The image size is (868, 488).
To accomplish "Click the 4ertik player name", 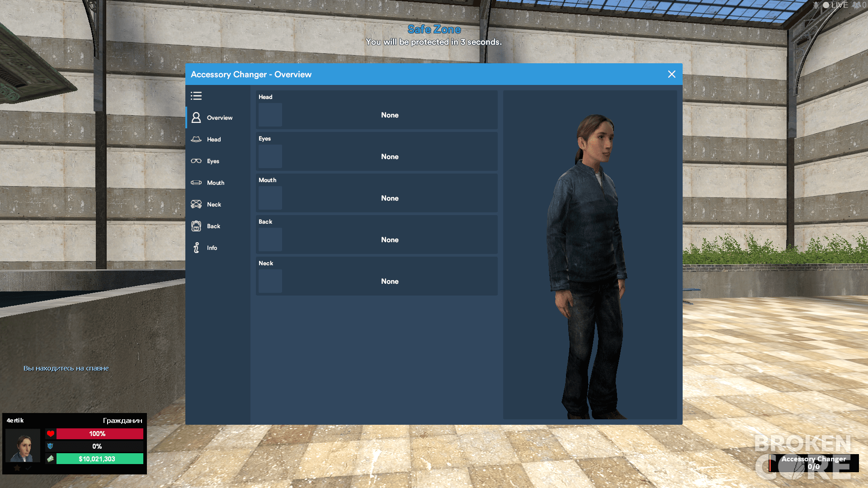I will (15, 421).
